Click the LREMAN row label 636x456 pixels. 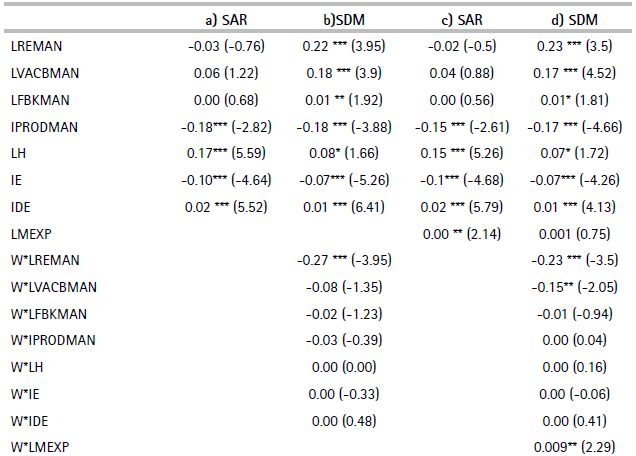coord(35,45)
